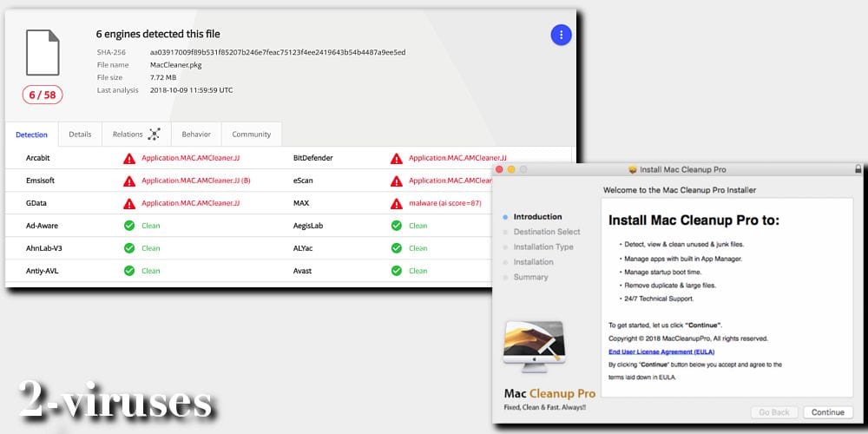Open the Behavior tab
Image resolution: width=868 pixels, height=434 pixels.
(195, 135)
